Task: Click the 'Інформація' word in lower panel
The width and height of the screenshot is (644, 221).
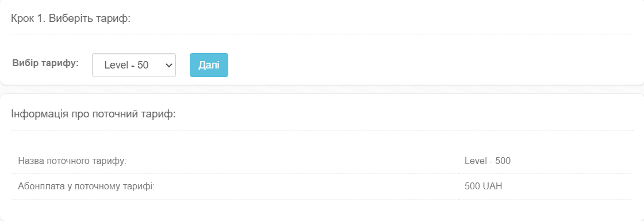Action: (40, 114)
